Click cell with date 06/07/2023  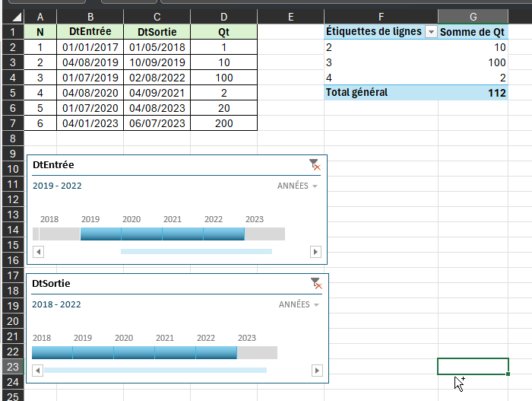(157, 123)
